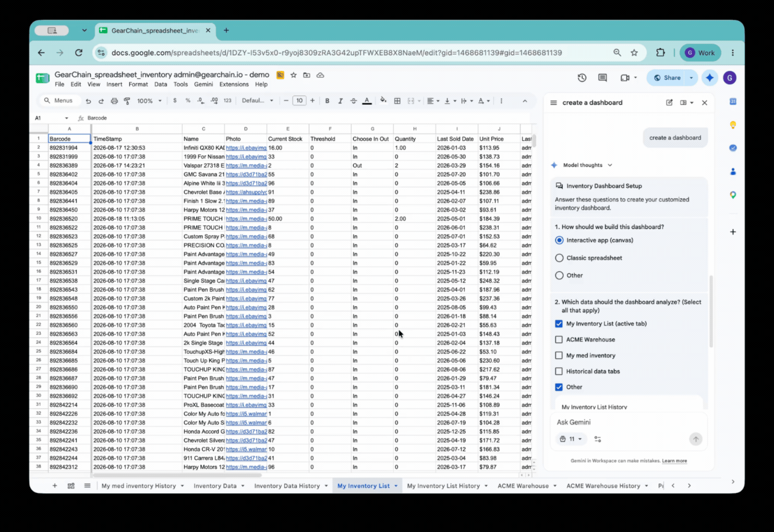Screen dimensions: 774x532
Task: Open the Extensions menu
Action: (x=234, y=84)
